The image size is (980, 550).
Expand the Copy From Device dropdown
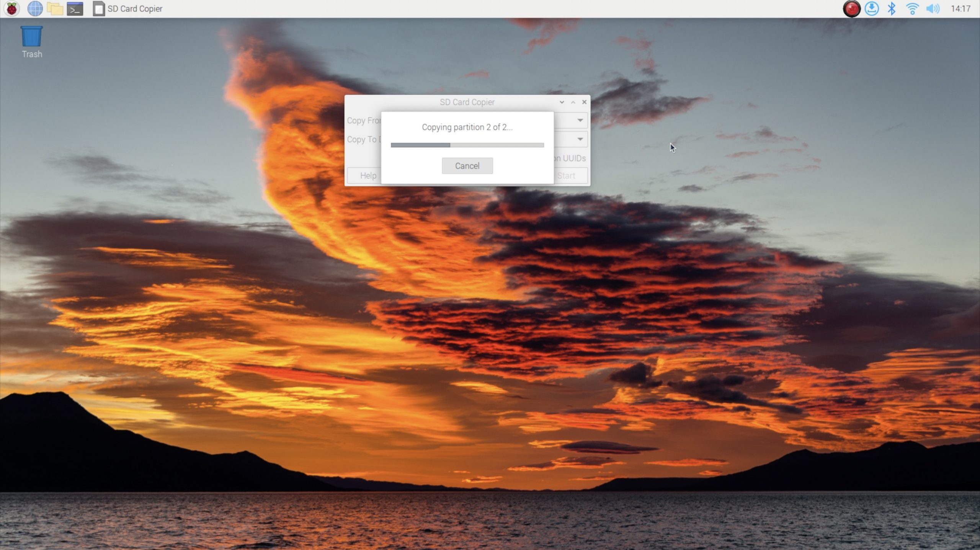click(x=580, y=120)
